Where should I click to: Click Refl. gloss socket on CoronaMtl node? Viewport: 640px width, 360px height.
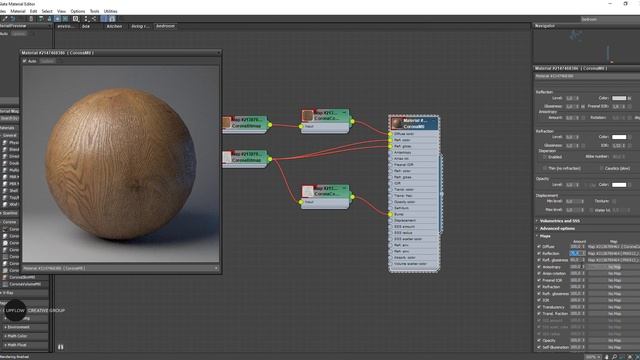(x=391, y=146)
